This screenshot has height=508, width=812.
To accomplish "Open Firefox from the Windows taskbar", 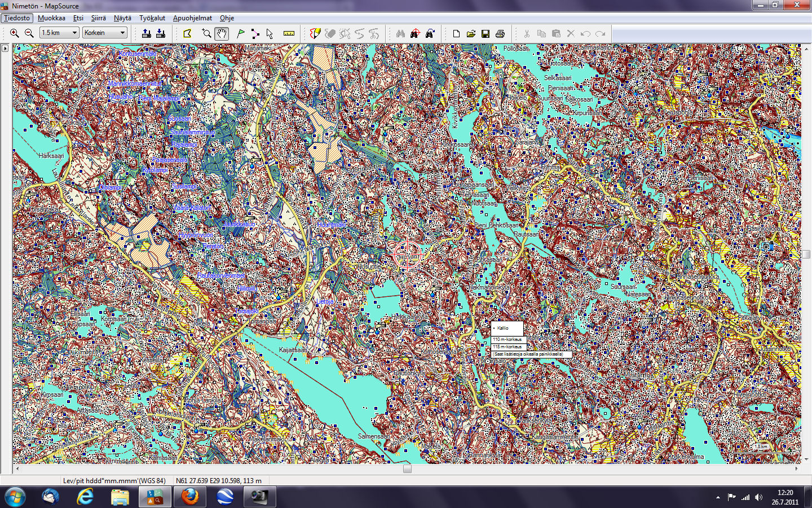I will coord(189,497).
